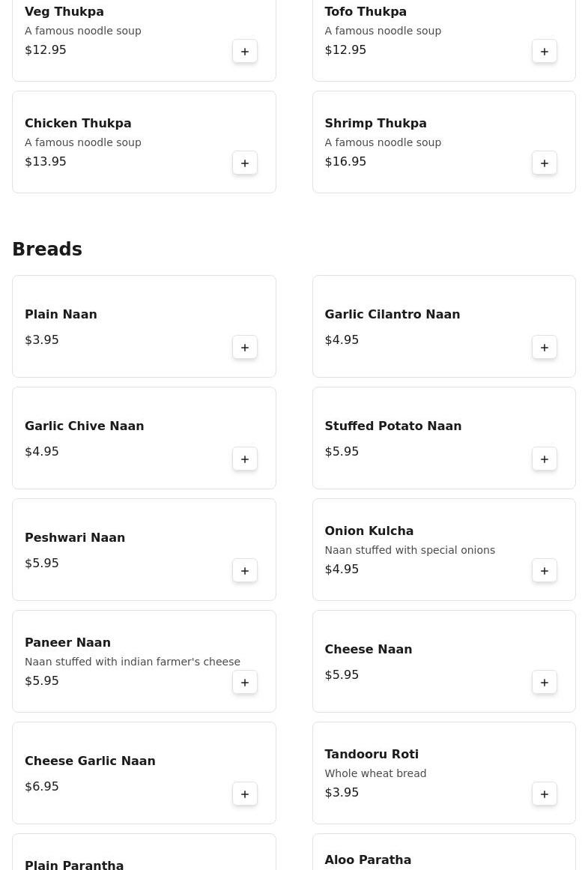Viewport: 588px width, 870px height.
Task: Open the Aloo Paratha item
Action: [x=368, y=860]
